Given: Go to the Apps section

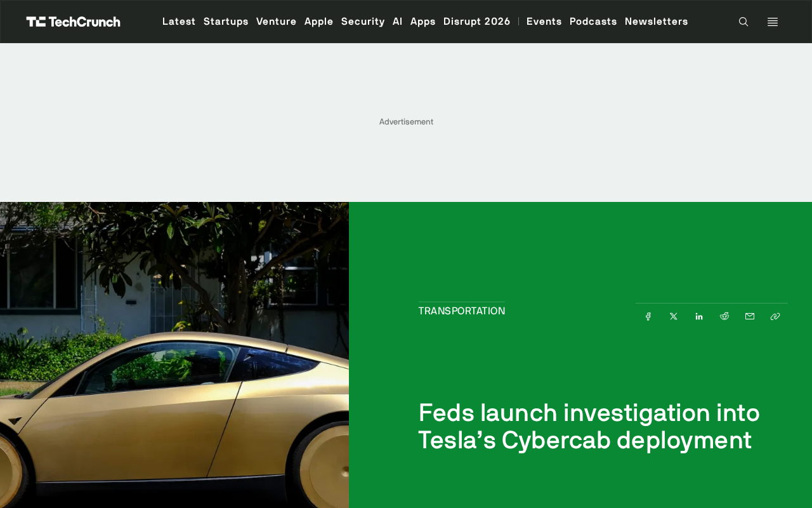Looking at the screenshot, I should pyautogui.click(x=423, y=22).
